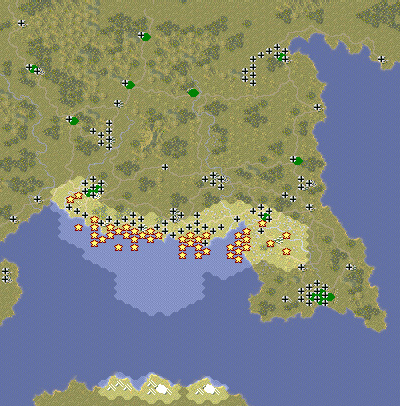Click the northernmost red star unit inside the eastern light-colored region
This screenshot has width=400, height=406.
tap(286, 235)
